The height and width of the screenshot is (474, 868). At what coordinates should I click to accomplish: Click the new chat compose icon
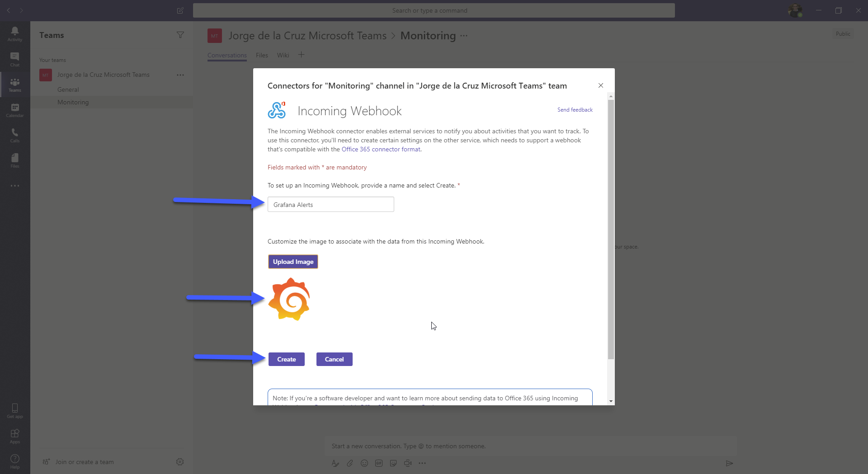click(x=180, y=10)
